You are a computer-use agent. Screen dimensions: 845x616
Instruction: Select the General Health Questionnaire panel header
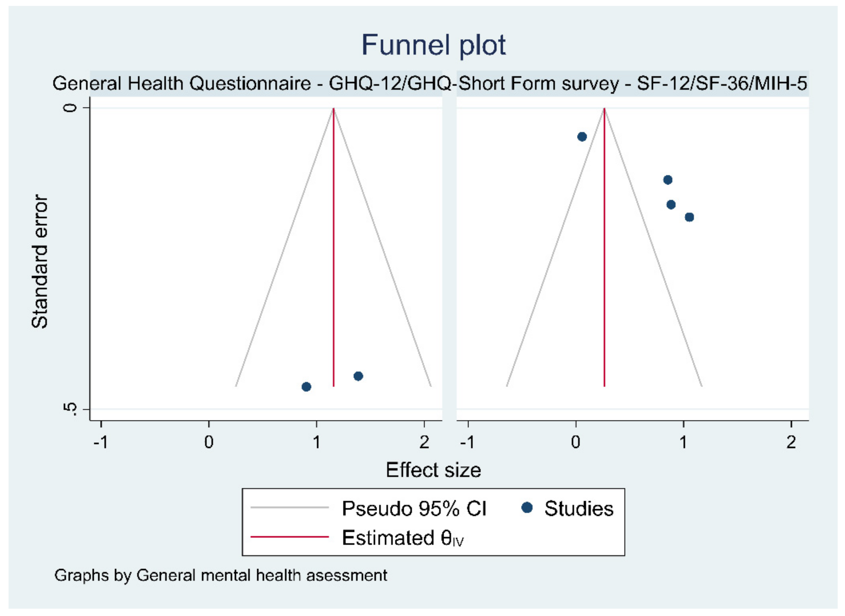[254, 83]
